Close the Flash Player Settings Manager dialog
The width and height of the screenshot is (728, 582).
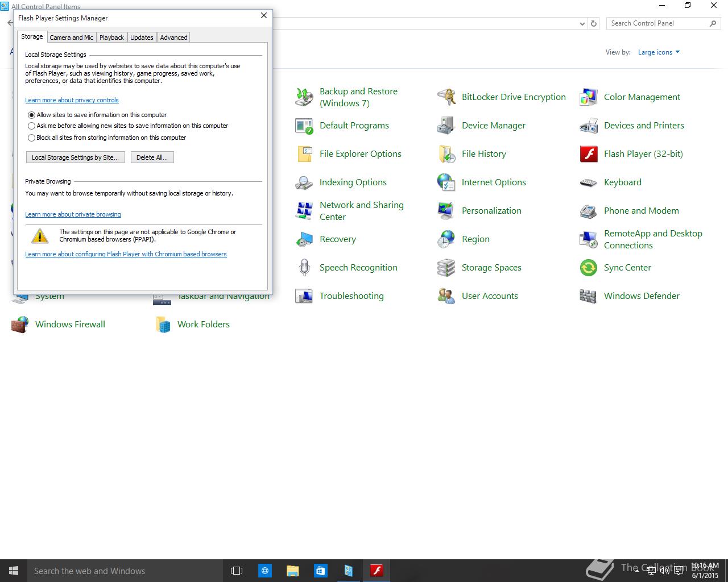[264, 15]
